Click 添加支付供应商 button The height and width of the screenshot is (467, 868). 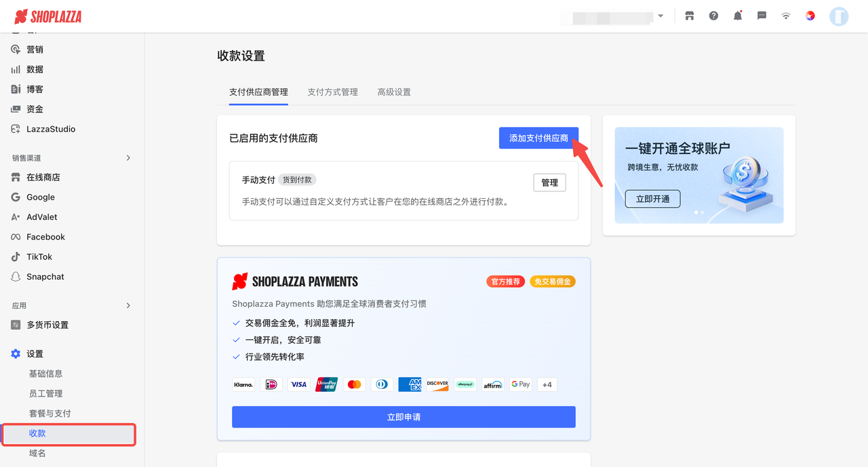(x=538, y=138)
